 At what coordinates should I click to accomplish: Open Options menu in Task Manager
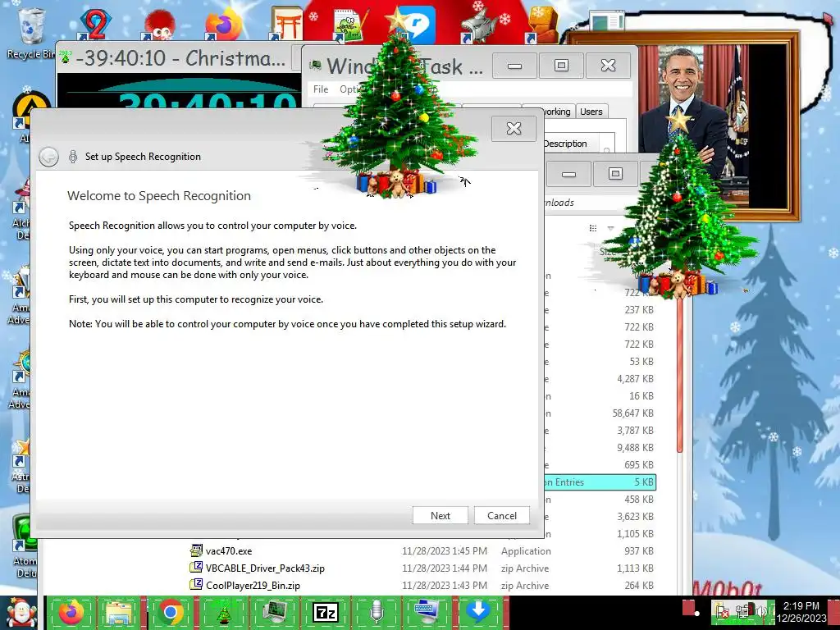point(351,89)
